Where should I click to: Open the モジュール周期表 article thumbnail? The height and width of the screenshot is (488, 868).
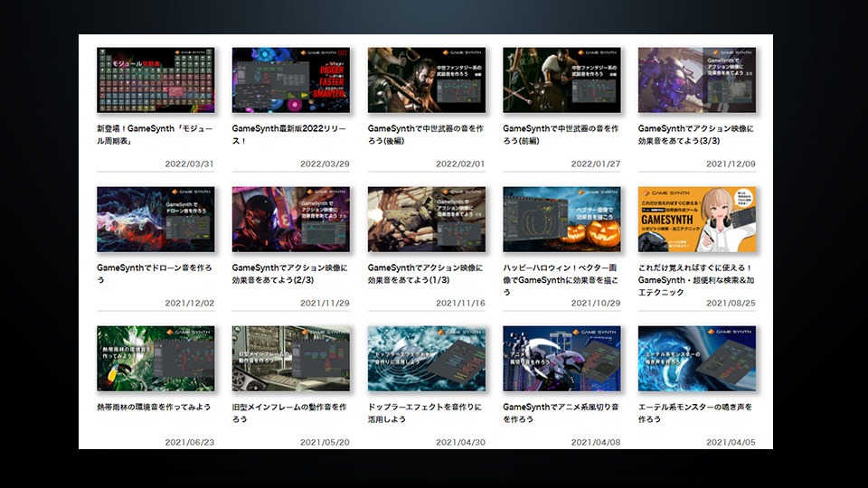point(156,80)
